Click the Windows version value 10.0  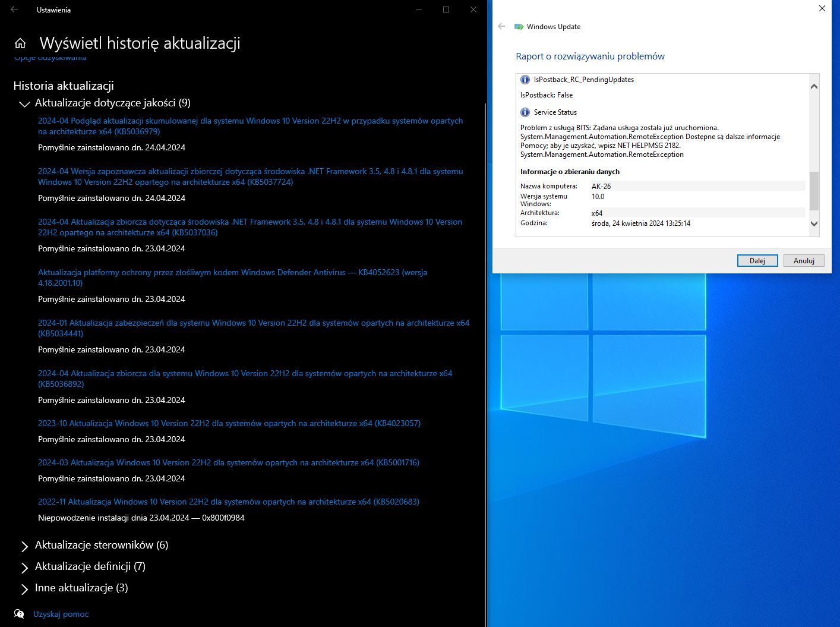click(x=598, y=197)
